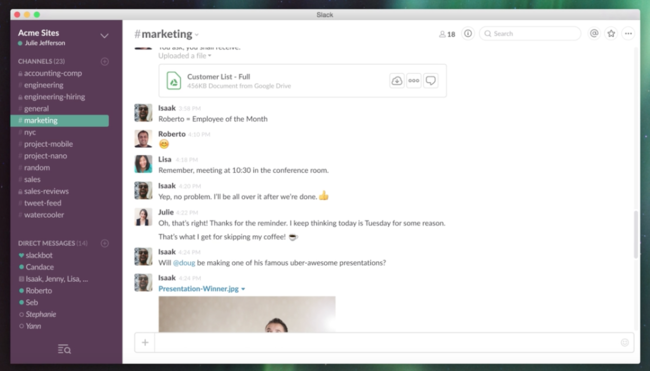The height and width of the screenshot is (371, 650).
Task: Click the thumbs up emoji in Isaak's message
Action: coord(324,196)
